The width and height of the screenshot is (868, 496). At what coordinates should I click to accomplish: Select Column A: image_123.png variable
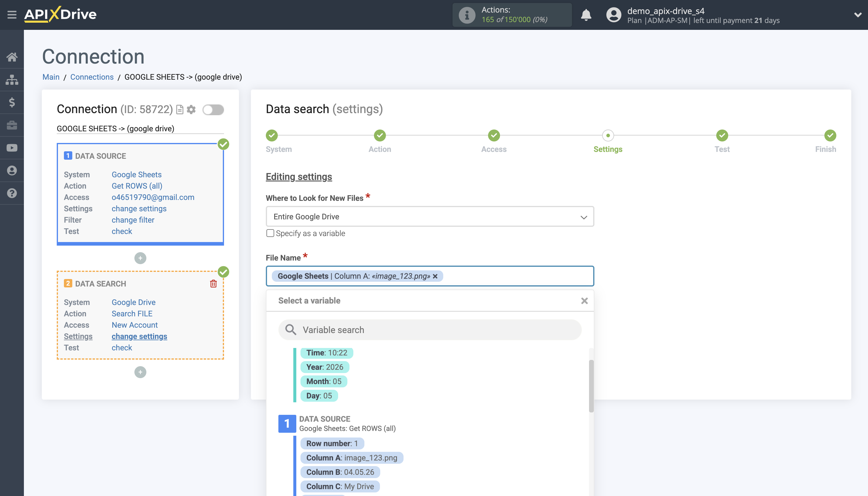(352, 458)
